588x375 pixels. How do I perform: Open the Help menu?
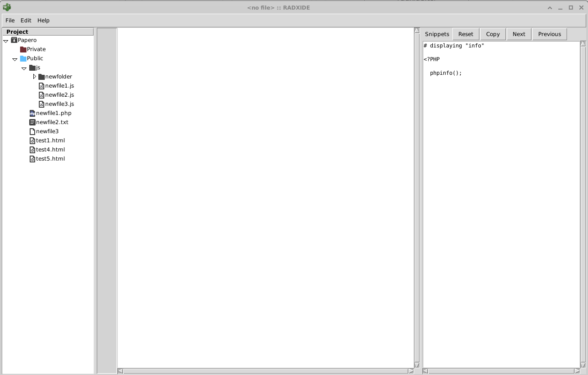click(x=43, y=21)
